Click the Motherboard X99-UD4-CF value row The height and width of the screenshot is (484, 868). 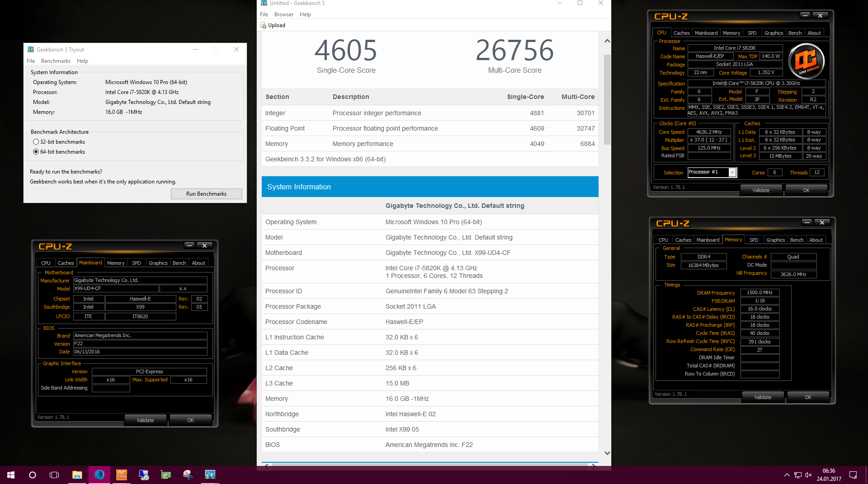(430, 253)
